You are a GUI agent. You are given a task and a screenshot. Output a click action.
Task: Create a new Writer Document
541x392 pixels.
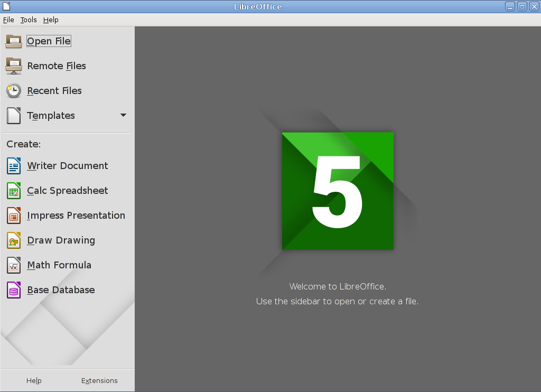pos(67,166)
